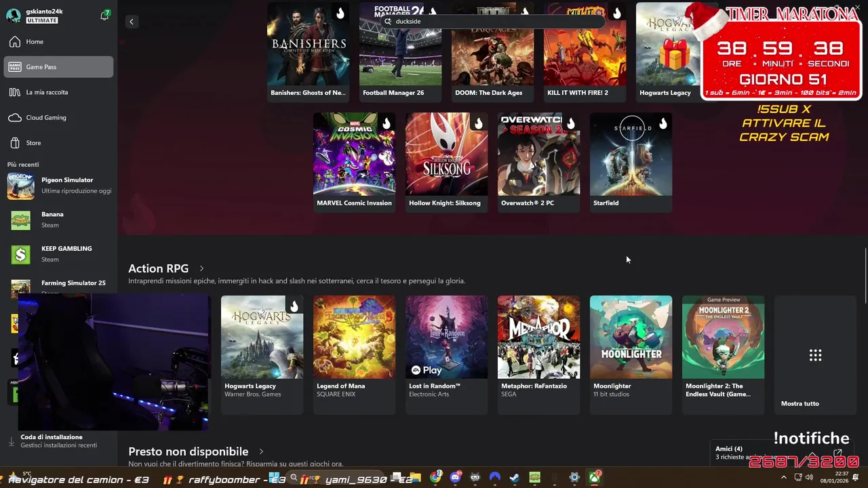Click flame icon on Action RPG Hogwarts Legacy
The image size is (868, 488).
point(294,306)
